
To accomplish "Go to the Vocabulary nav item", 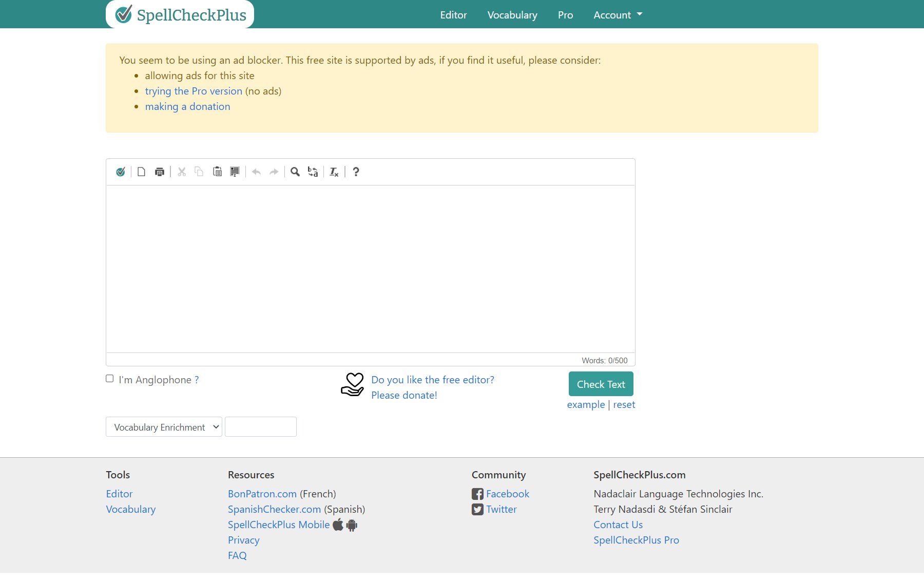I will pos(512,15).
